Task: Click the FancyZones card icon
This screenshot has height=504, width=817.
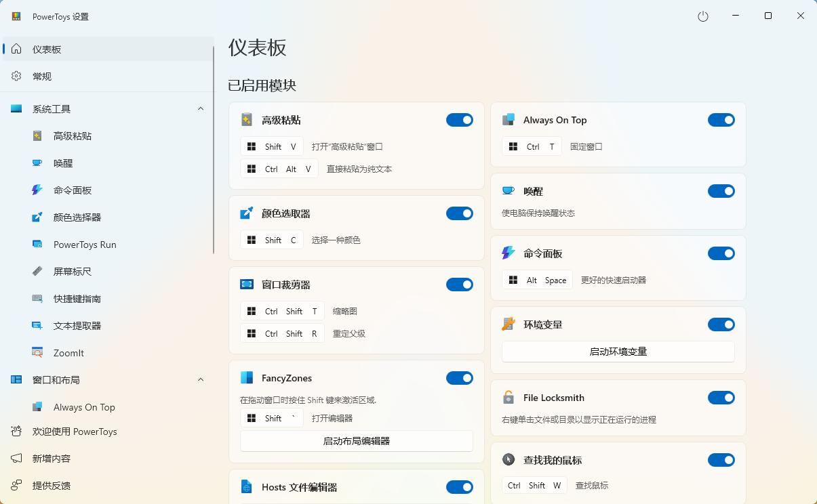Action: coord(247,378)
